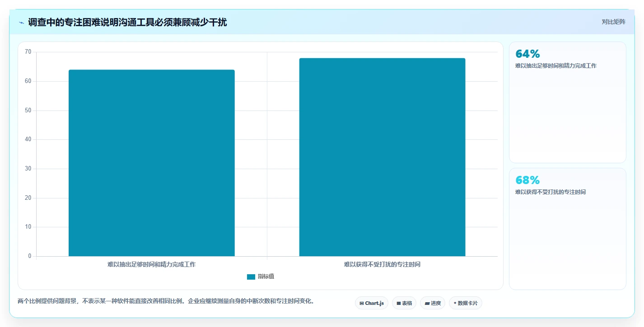Click the y-axis tick 50
The image size is (644, 327).
tap(28, 111)
